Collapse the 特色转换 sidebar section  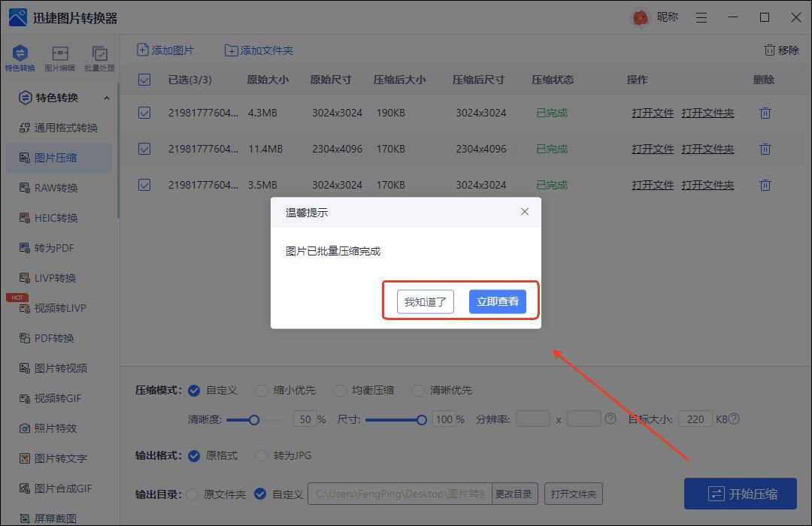(x=106, y=98)
